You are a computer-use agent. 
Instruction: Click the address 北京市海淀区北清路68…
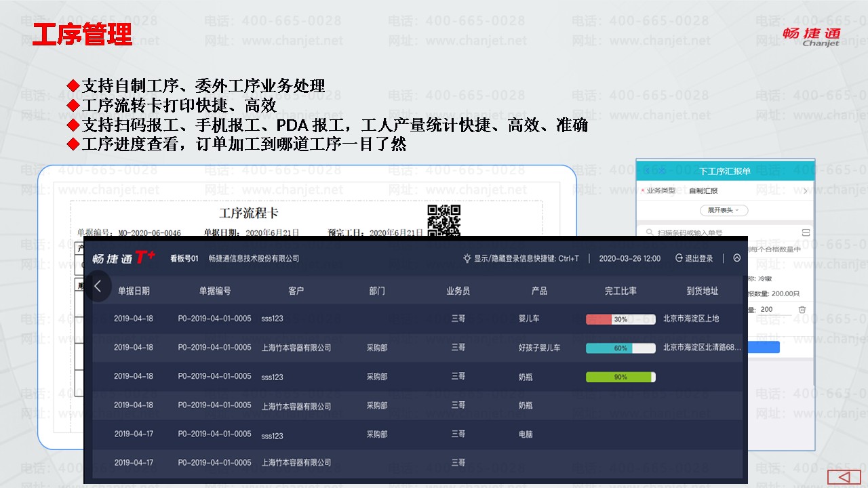coord(703,348)
